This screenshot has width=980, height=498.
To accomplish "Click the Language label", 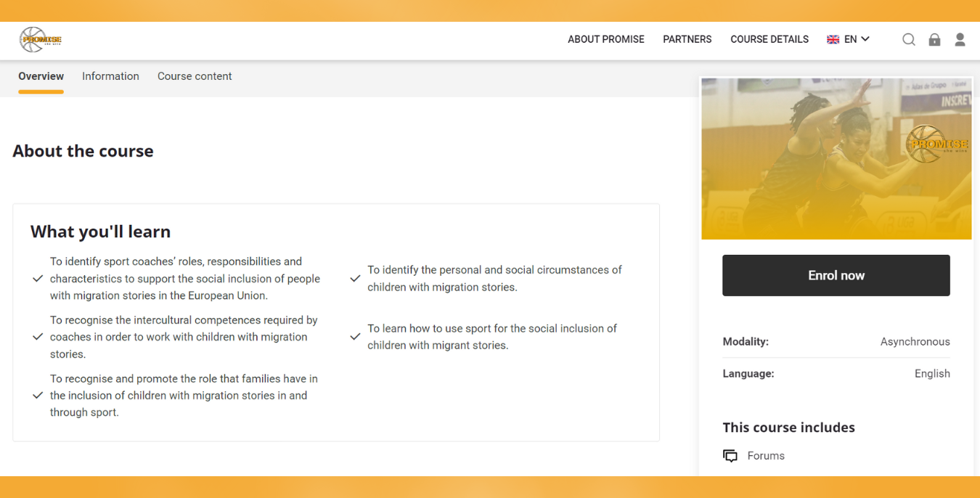I will (x=748, y=374).
